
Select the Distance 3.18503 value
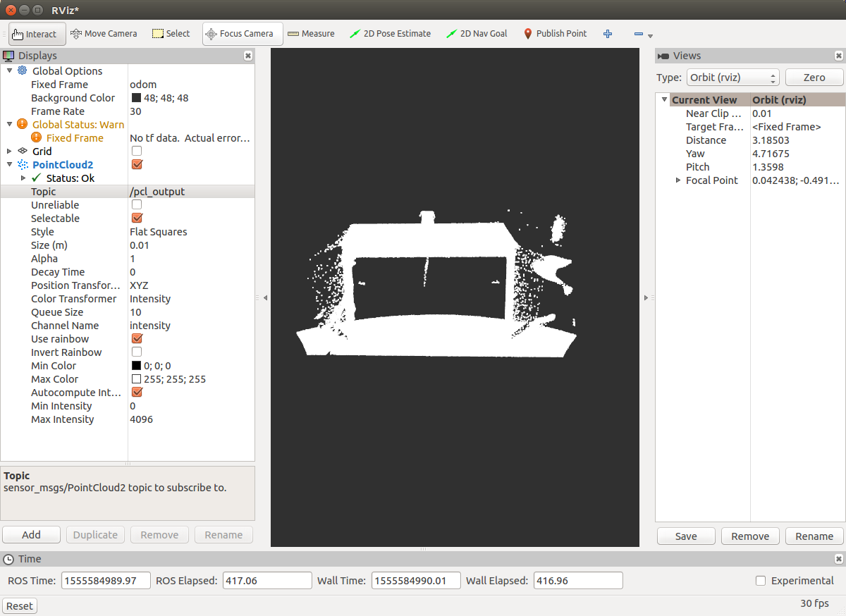771,140
